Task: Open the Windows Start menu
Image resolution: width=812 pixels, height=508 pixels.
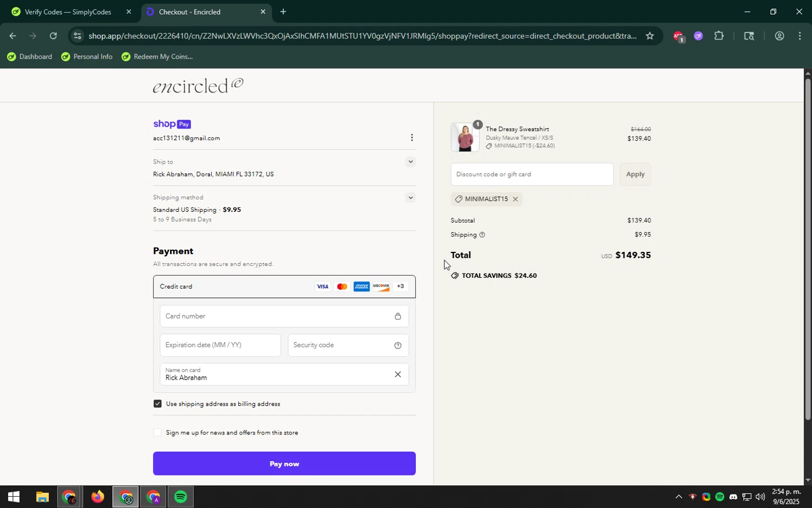Action: tap(14, 497)
